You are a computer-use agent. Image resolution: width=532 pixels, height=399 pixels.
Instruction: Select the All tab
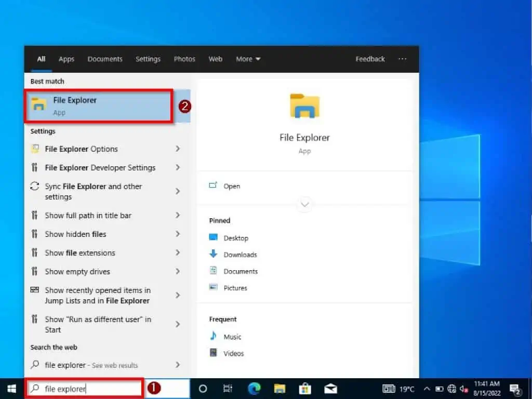click(x=41, y=59)
